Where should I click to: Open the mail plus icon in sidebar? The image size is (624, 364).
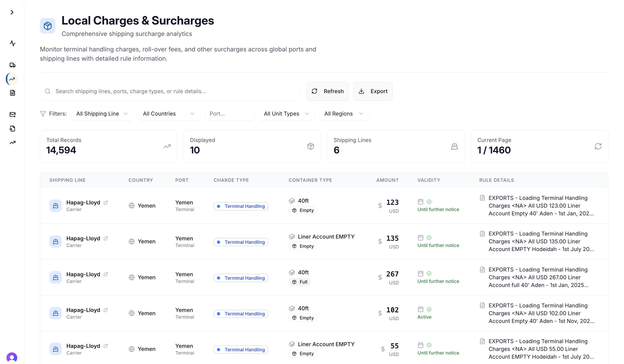(x=12, y=114)
